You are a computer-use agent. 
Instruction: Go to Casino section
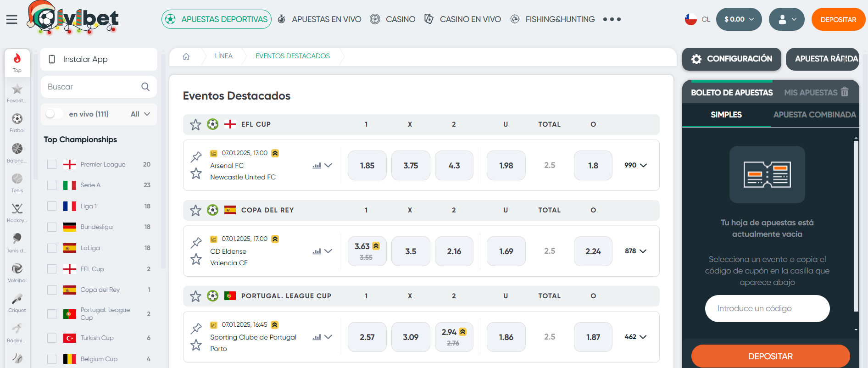pos(393,19)
